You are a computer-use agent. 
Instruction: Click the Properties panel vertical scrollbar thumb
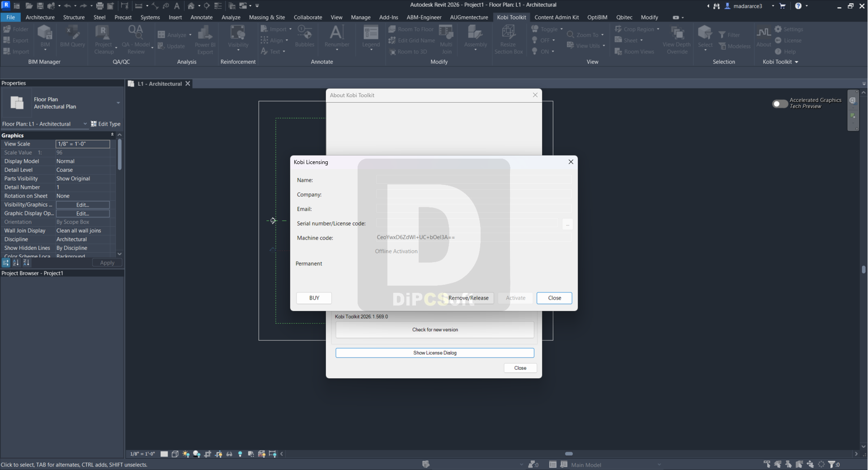(x=119, y=155)
